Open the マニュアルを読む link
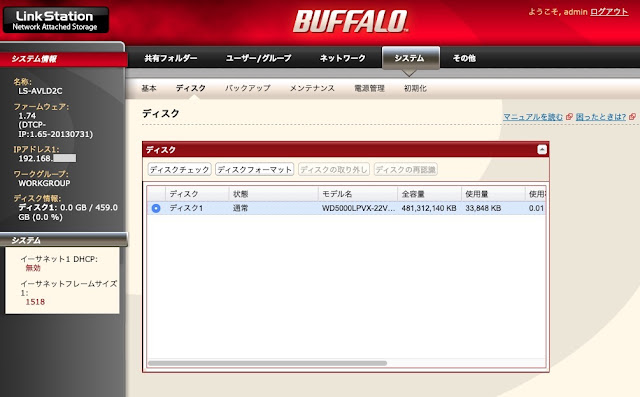The image size is (640, 397). coord(533,117)
